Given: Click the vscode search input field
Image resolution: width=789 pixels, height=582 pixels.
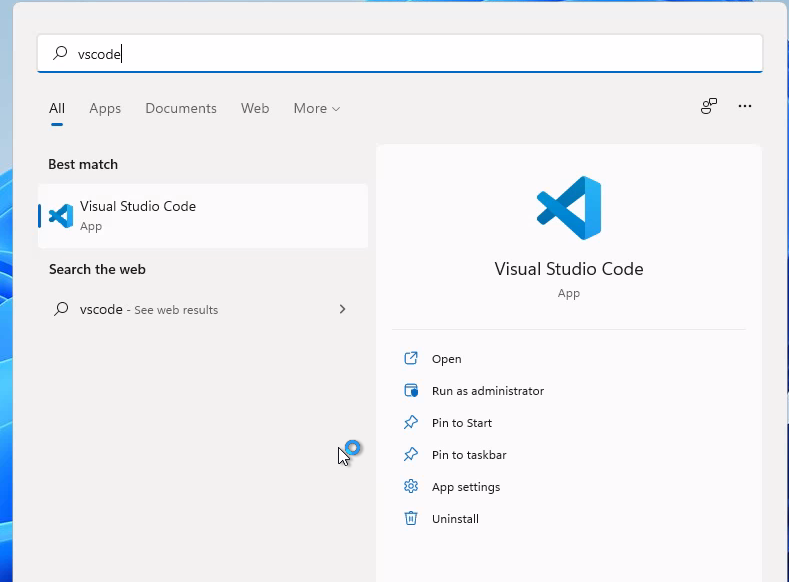Looking at the screenshot, I should point(400,53).
